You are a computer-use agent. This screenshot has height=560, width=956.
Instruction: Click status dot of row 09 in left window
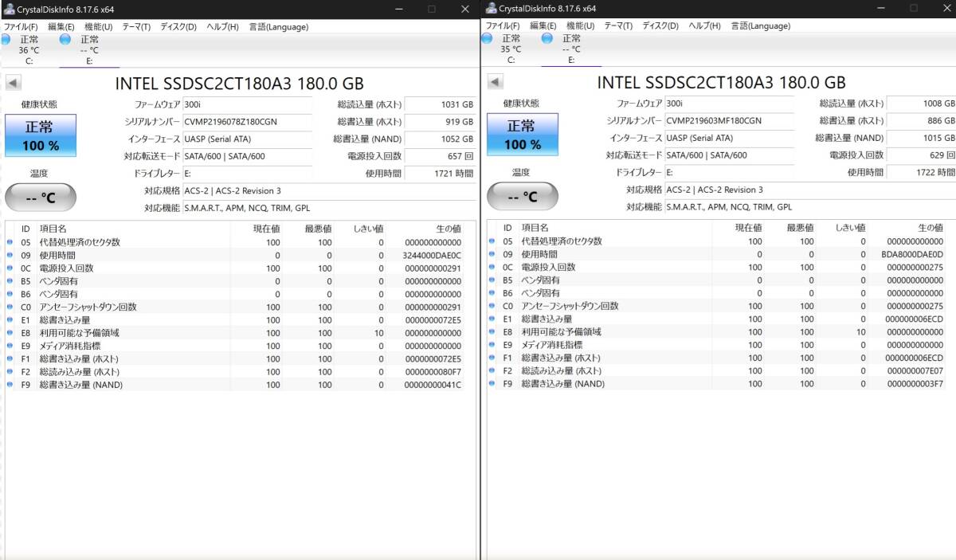[10, 255]
